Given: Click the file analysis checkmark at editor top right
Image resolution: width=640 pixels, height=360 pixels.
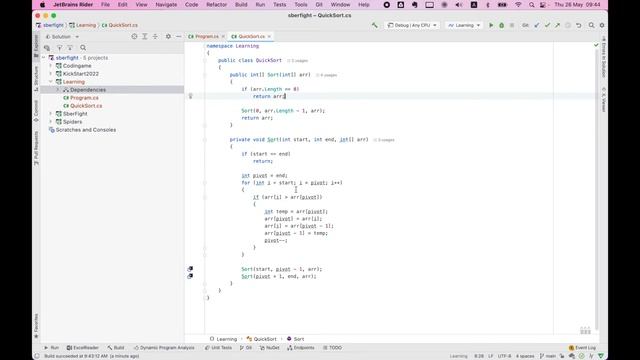Looking at the screenshot, I should (596, 45).
